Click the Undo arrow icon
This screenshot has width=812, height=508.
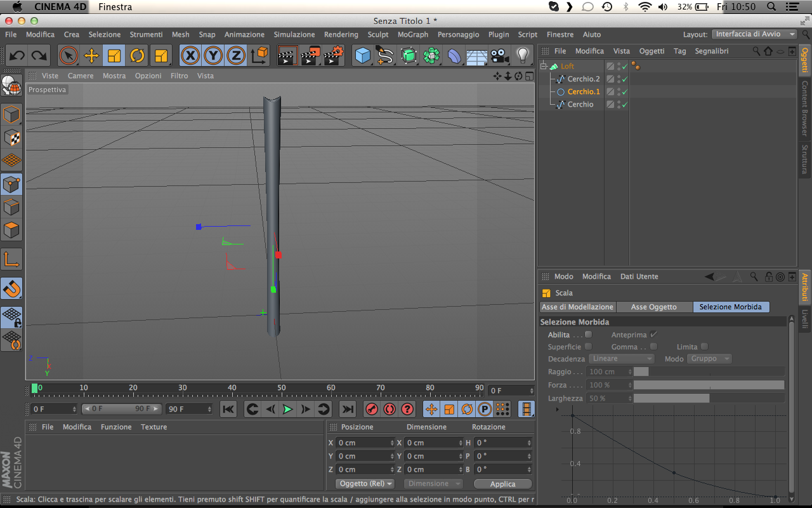pyautogui.click(x=17, y=56)
